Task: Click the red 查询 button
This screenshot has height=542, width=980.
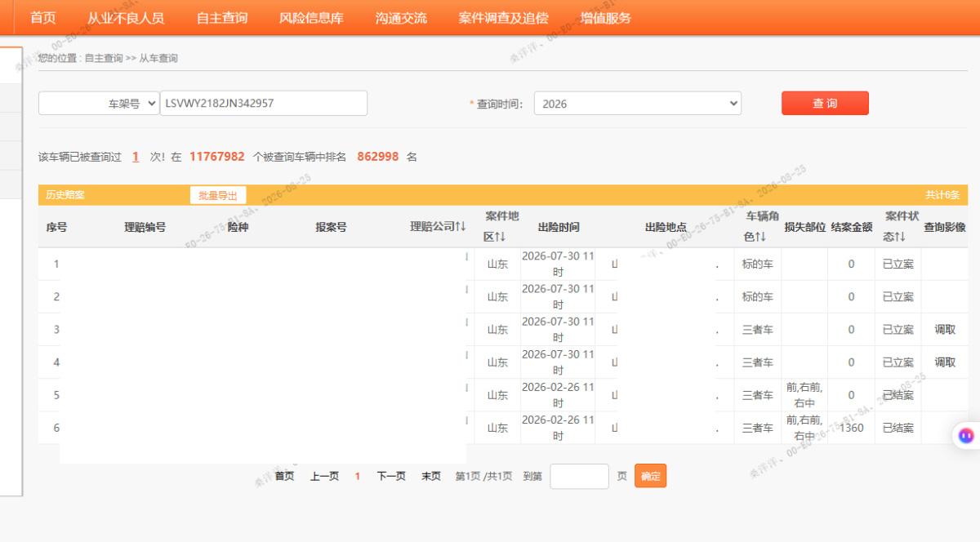Action: point(825,103)
